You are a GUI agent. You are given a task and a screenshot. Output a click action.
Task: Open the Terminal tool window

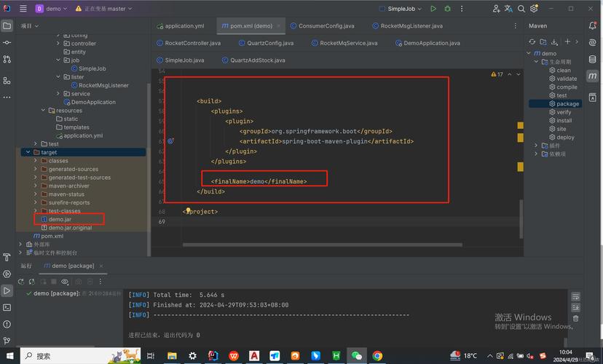click(x=7, y=307)
